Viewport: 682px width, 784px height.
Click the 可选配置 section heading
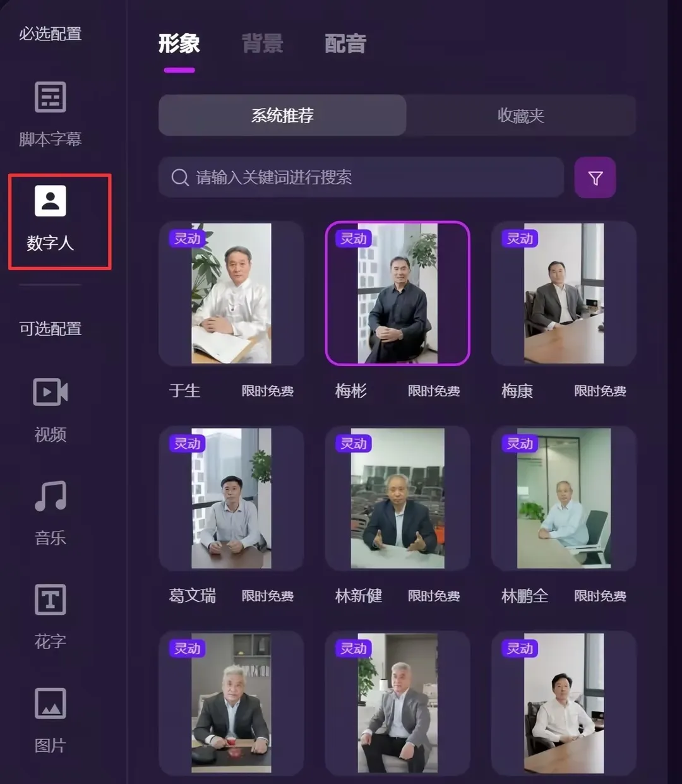pyautogui.click(x=51, y=329)
